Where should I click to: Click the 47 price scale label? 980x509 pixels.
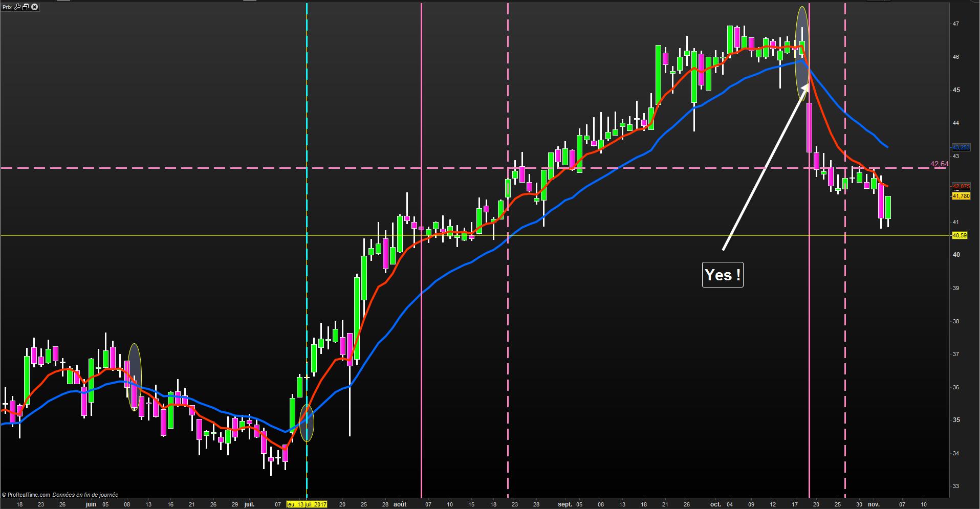tap(955, 24)
